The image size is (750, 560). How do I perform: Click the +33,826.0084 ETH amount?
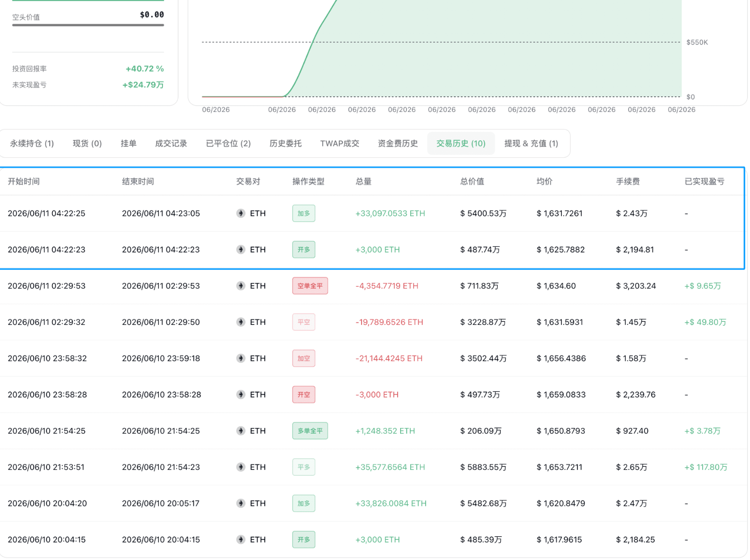point(391,503)
